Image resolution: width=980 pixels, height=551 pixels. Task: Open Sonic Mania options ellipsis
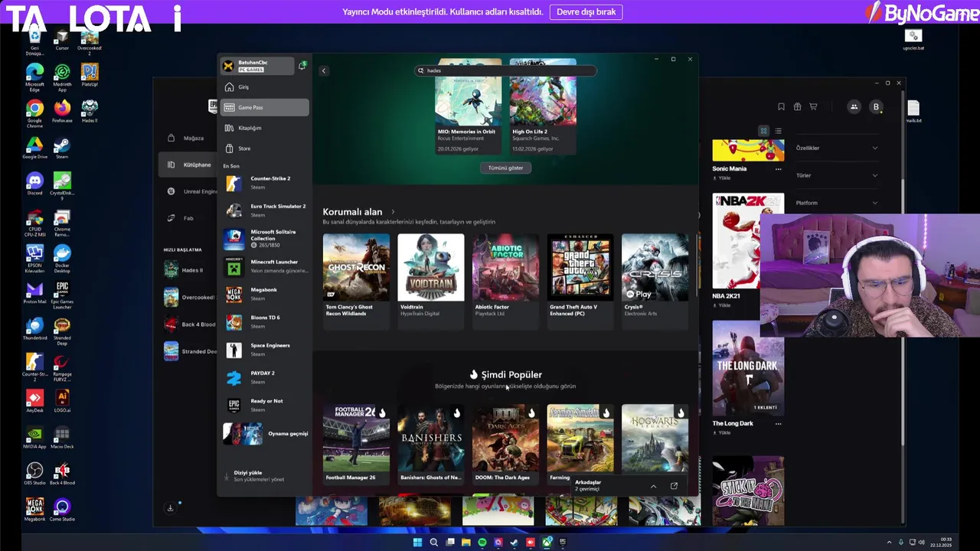coord(779,169)
